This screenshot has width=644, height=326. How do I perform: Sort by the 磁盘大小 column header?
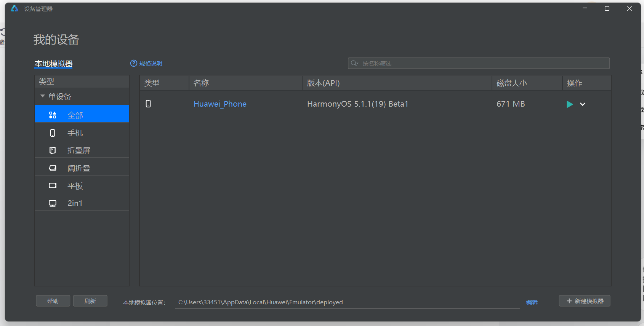tap(527, 83)
